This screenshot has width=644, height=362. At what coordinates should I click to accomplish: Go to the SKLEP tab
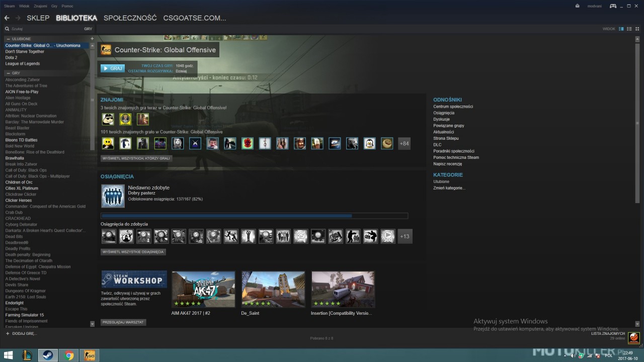[x=38, y=18]
